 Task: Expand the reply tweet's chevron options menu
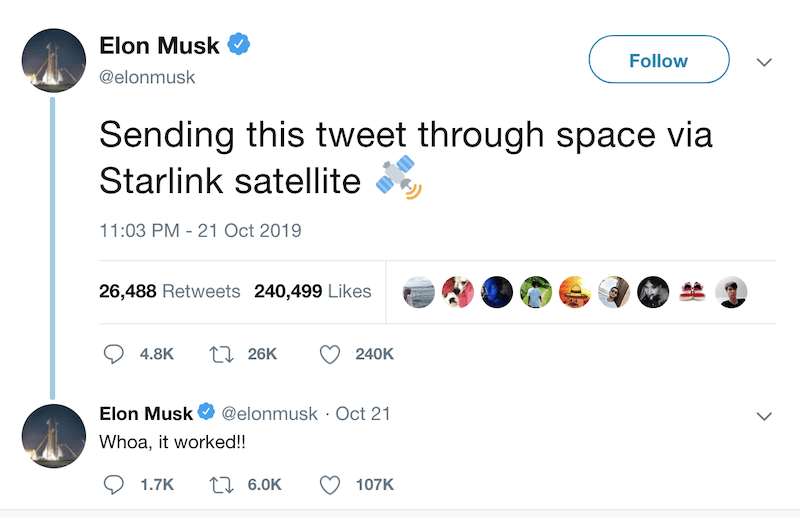pyautogui.click(x=765, y=415)
